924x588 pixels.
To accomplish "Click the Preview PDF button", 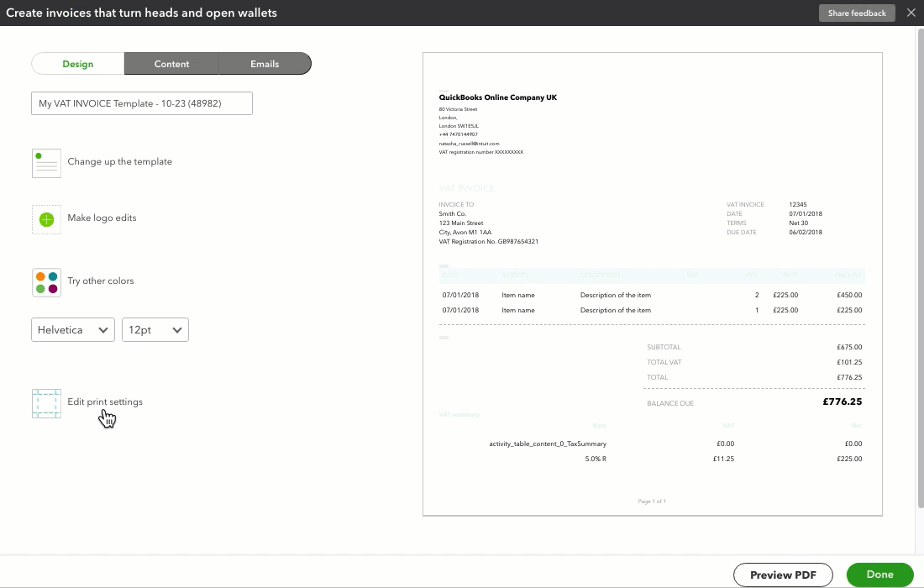I will (783, 575).
